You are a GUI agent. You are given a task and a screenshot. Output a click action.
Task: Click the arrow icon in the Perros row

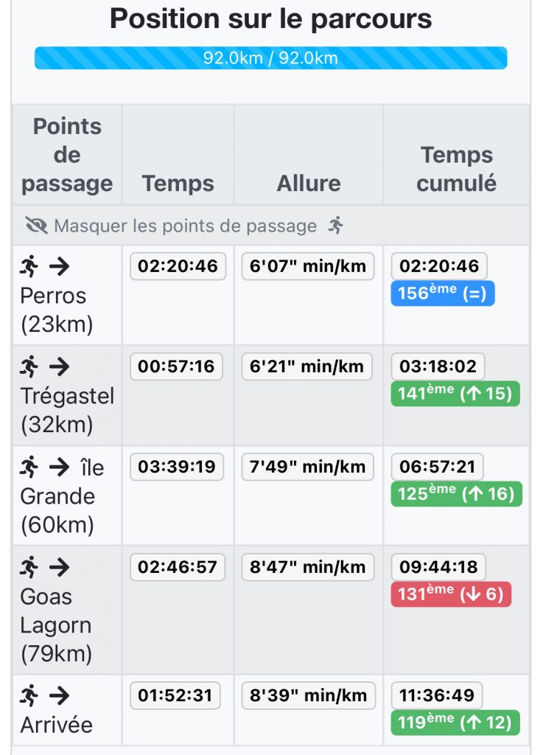coord(60,266)
